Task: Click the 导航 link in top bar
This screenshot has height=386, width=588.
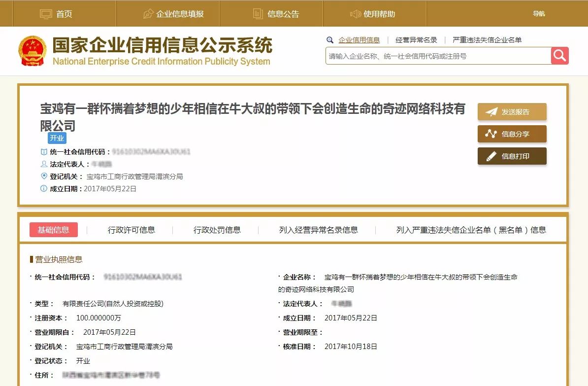Action: tap(539, 13)
